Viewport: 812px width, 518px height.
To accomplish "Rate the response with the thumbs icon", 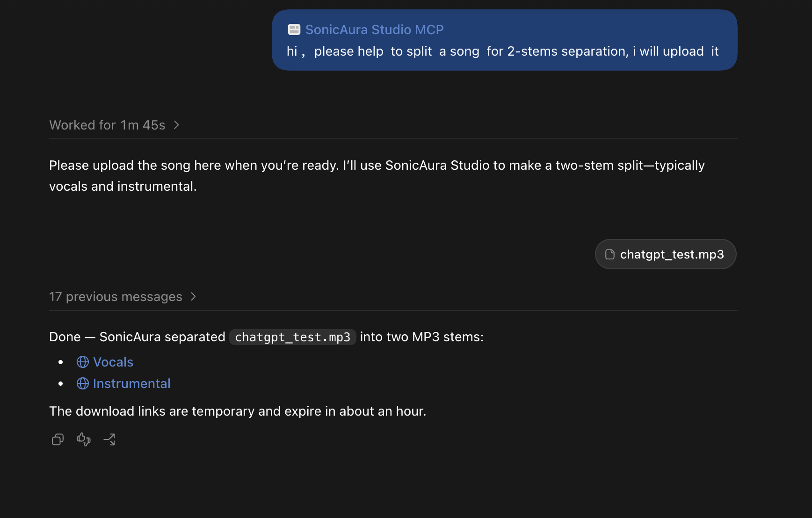I will click(84, 439).
